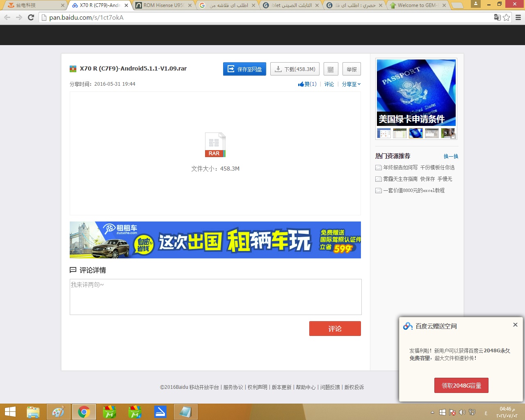The height and width of the screenshot is (420, 525).
Task: Click the browser back arrow
Action: click(7, 17)
